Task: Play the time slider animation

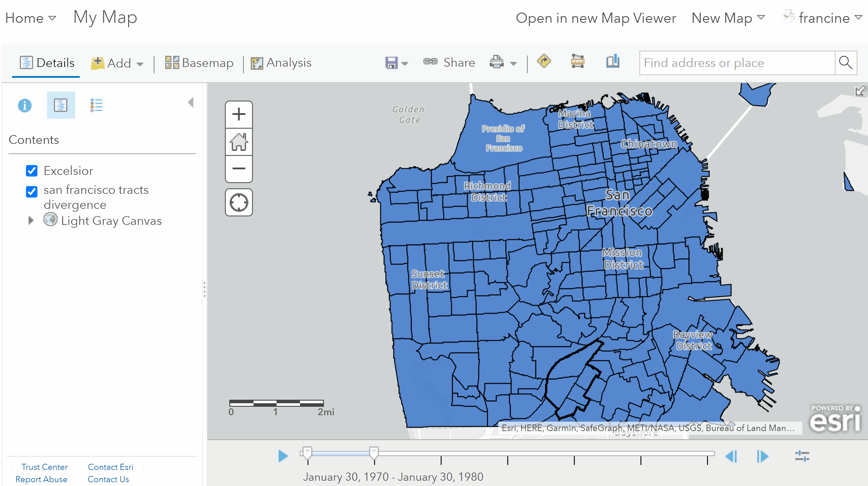Action: 283,456
